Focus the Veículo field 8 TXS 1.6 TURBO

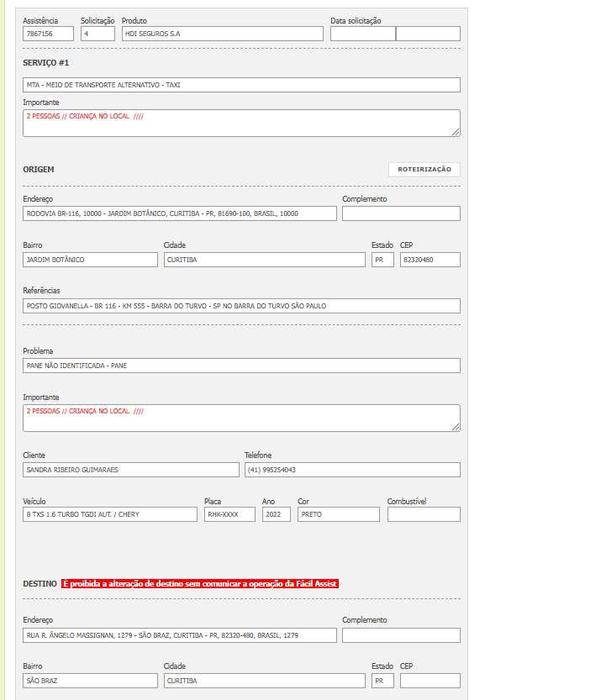pyautogui.click(x=110, y=514)
